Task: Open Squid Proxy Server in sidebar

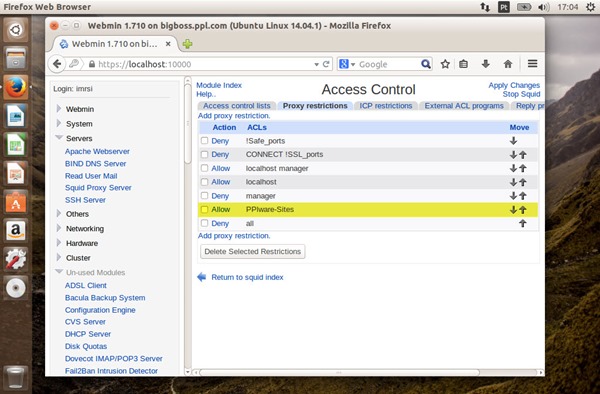Action: 98,187
